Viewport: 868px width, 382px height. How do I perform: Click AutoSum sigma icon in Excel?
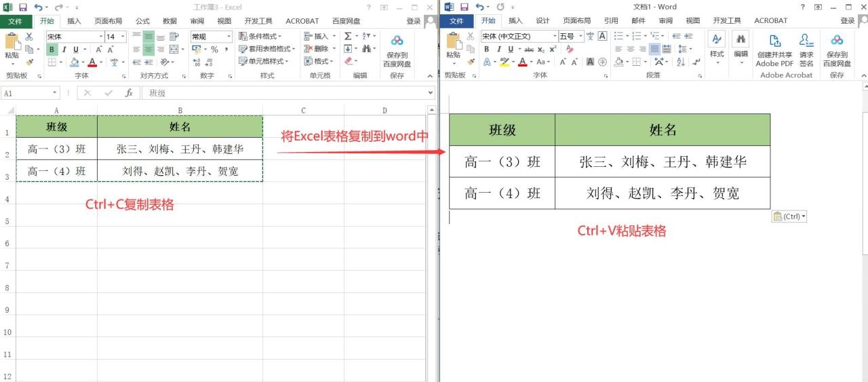click(x=348, y=37)
